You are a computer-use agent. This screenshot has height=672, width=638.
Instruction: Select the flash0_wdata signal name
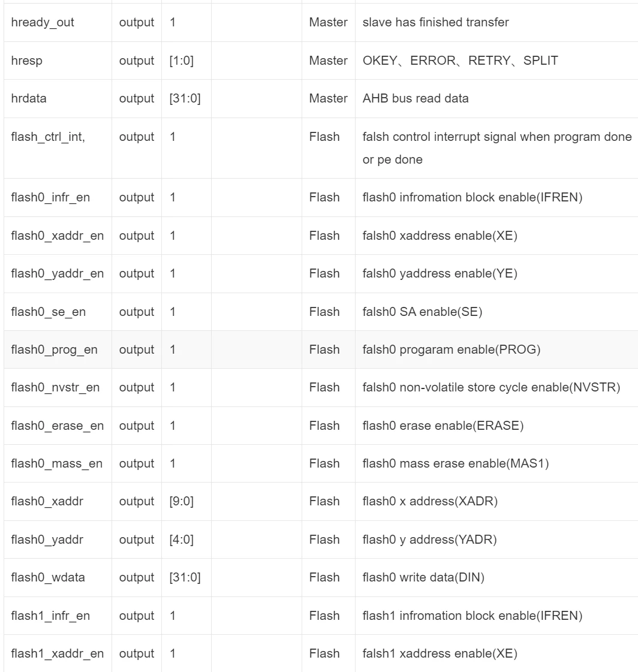(x=48, y=577)
